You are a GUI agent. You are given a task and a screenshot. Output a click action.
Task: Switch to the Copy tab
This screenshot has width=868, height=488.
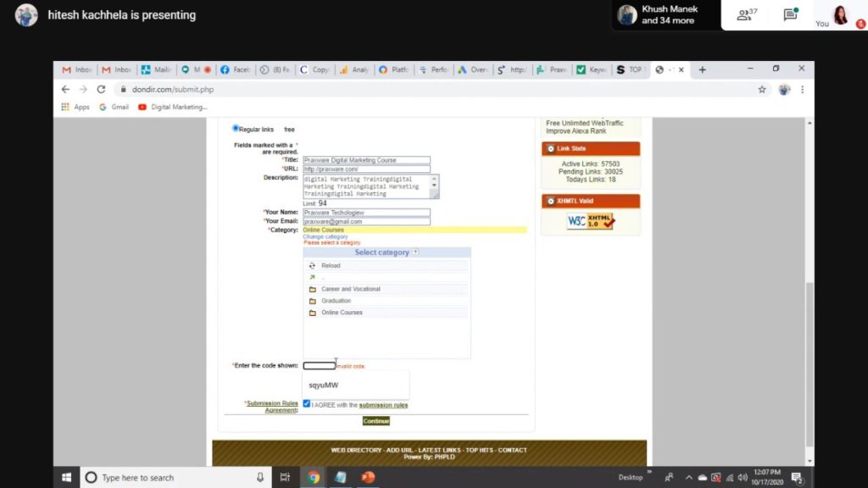tap(314, 69)
